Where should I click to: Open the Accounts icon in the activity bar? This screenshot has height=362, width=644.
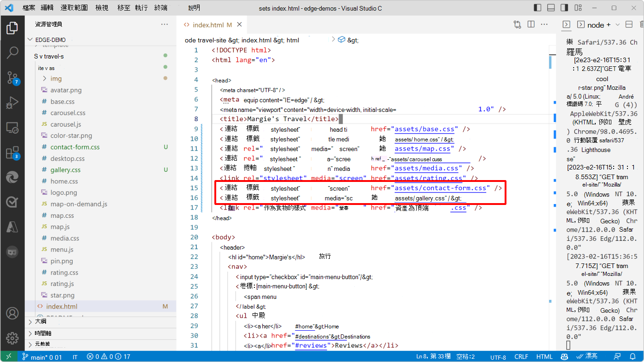[12, 313]
